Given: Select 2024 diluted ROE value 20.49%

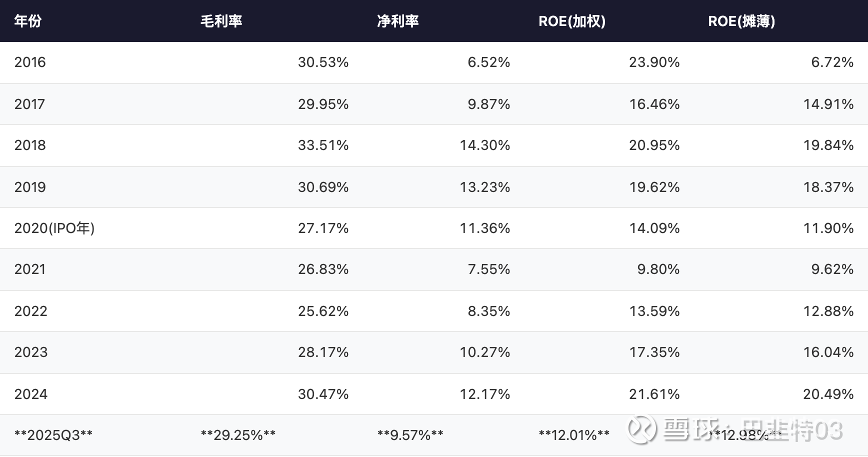Looking at the screenshot, I should (828, 394).
